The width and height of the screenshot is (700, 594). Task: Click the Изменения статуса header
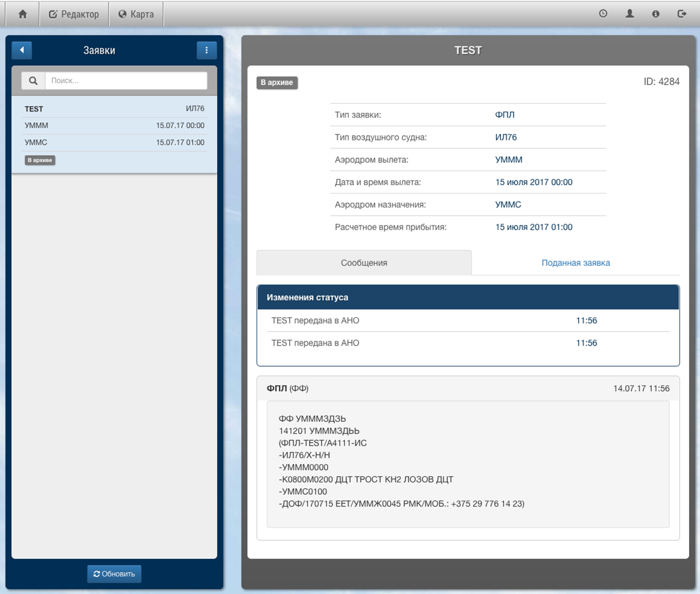(x=468, y=297)
